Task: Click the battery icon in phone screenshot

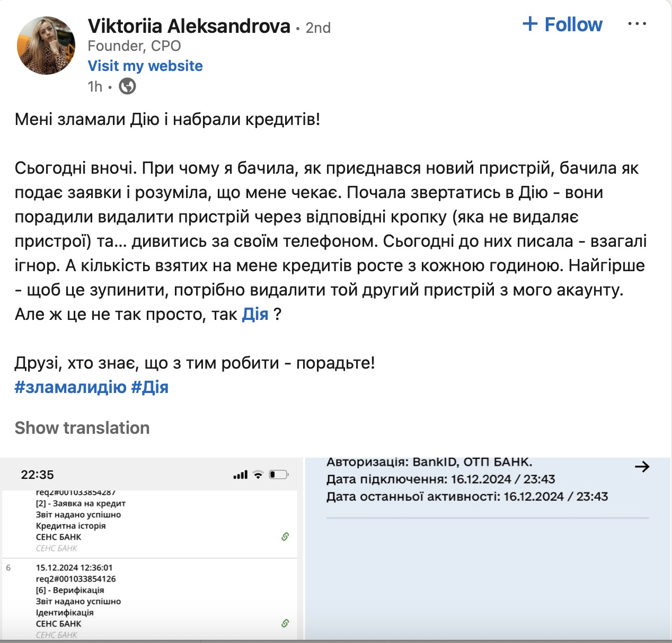Action: click(279, 475)
